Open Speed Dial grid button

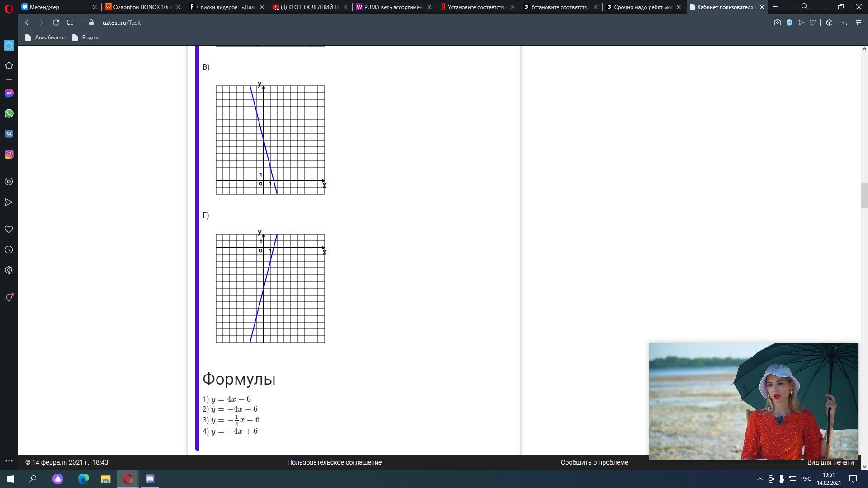70,23
